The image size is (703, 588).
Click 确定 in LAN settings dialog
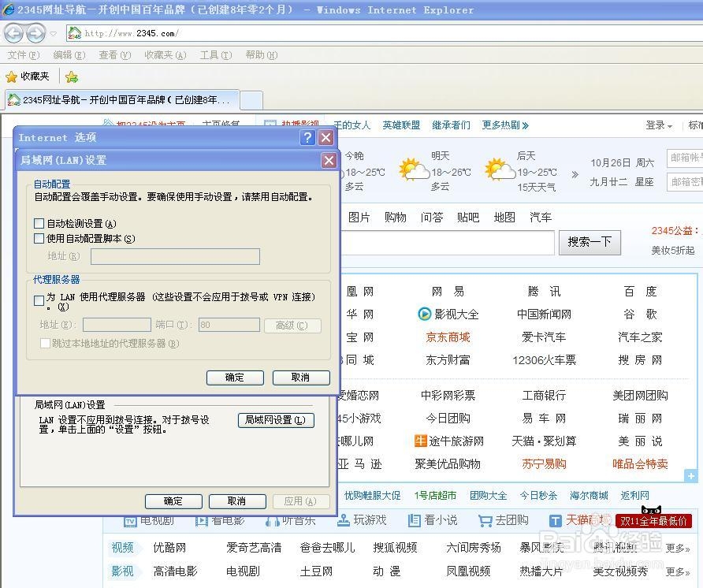(x=235, y=378)
